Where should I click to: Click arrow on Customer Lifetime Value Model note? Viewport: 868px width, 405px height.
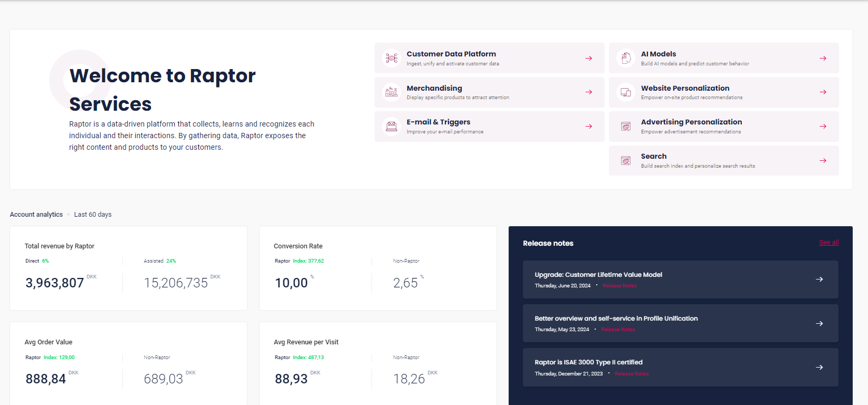(819, 279)
